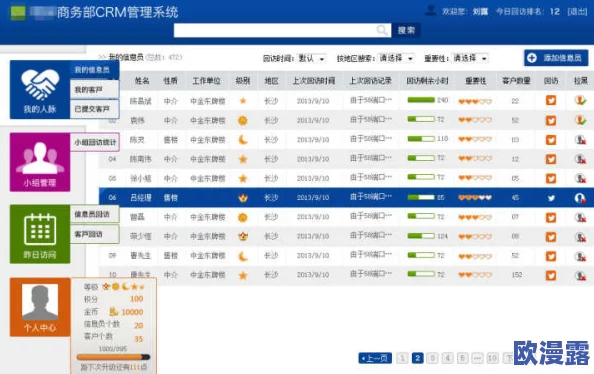Screen dimensions: 594x374
Task: Click the 回访 icon in row 09
Action: coord(551,256)
